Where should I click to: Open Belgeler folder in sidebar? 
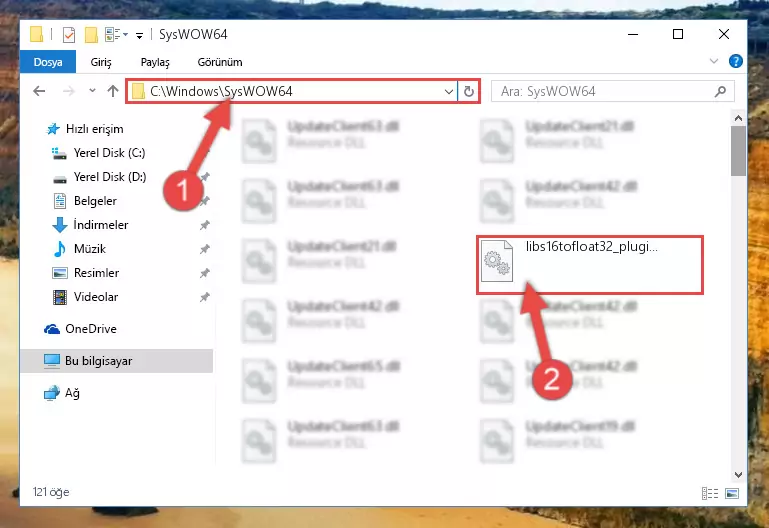pyautogui.click(x=84, y=201)
